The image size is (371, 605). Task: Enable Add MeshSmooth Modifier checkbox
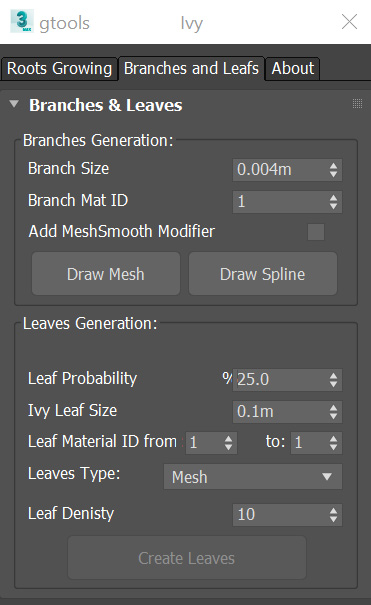coord(316,232)
